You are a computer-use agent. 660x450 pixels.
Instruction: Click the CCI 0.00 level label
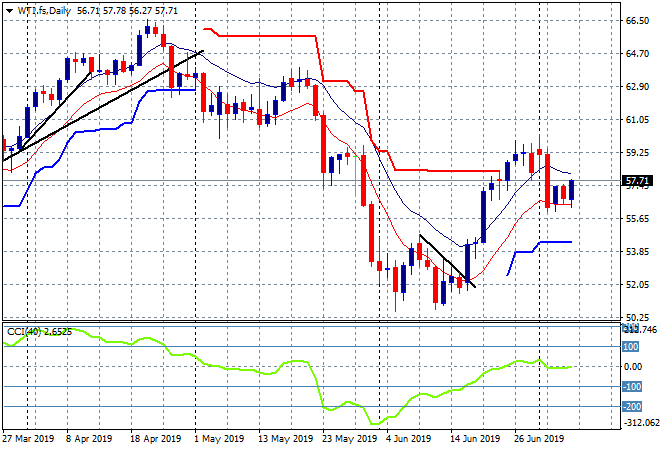tap(633, 367)
